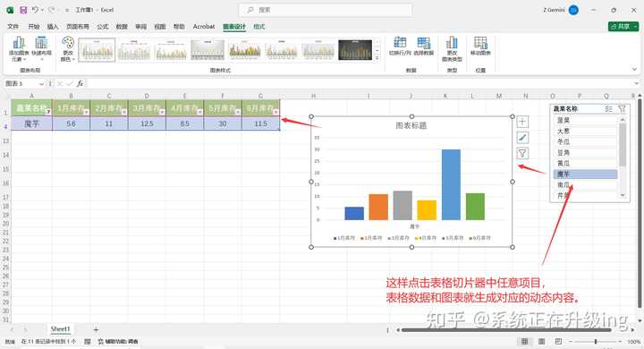
Task: Click the formula bar input field
Action: pos(360,83)
